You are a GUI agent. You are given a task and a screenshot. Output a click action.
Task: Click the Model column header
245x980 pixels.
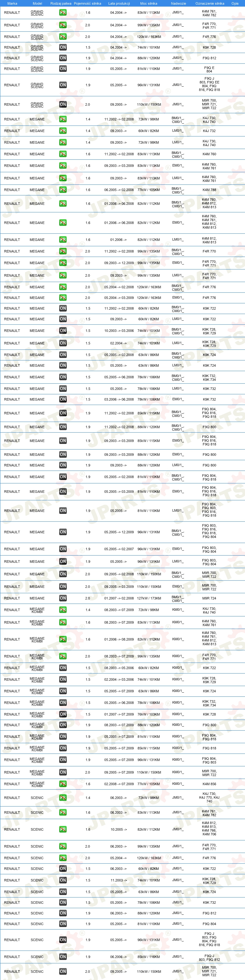click(x=37, y=3)
